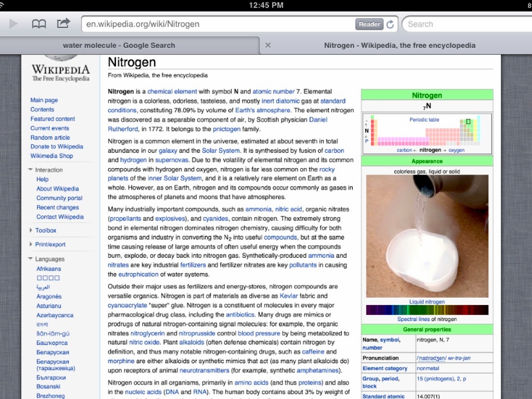Open the amino acids link
Image resolution: width=532 pixels, height=399 pixels.
pos(251,383)
